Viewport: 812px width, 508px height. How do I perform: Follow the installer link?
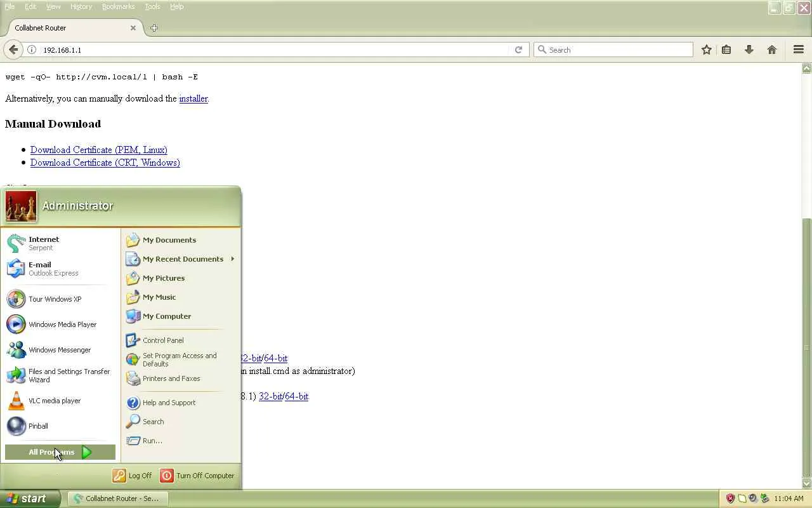tap(193, 98)
